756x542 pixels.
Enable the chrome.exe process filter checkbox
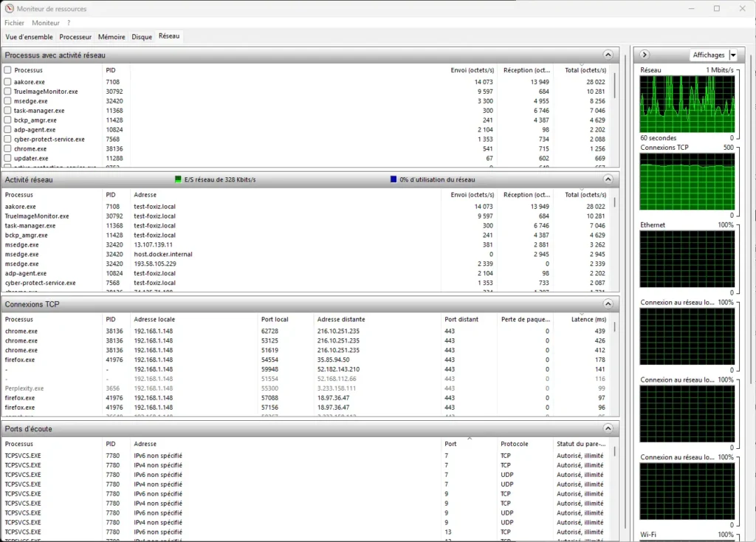[x=8, y=148]
